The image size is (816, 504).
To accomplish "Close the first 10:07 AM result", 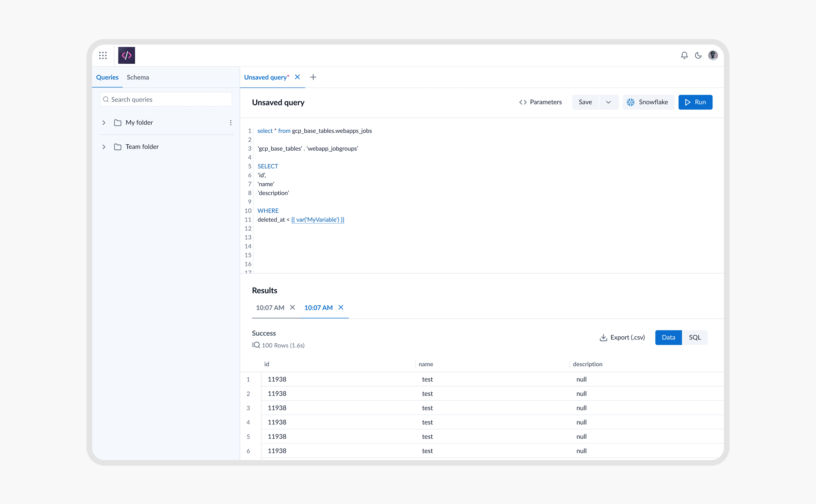I will (293, 307).
